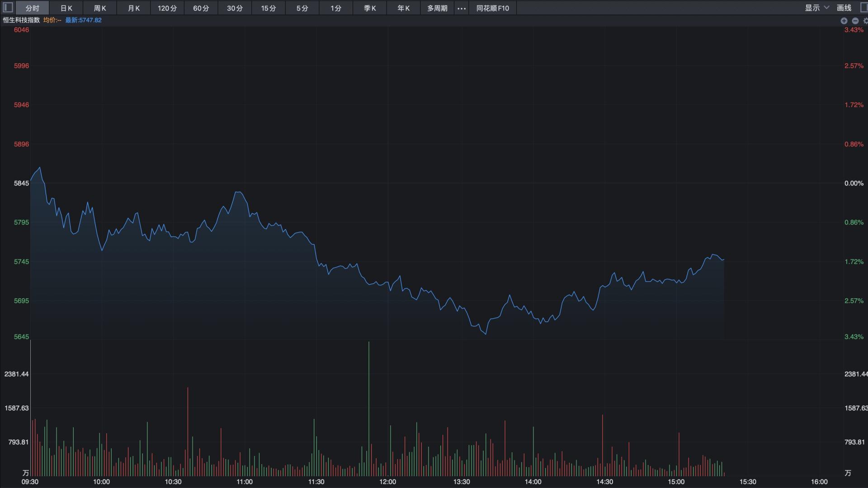The image size is (868, 488).
Task: Click the left 1587.63 volume axis label
Action: tap(16, 408)
